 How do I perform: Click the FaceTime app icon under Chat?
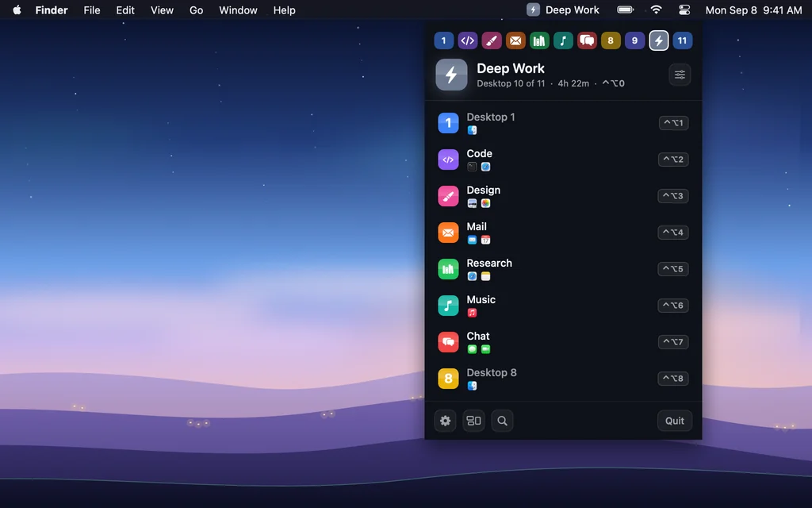point(486,349)
